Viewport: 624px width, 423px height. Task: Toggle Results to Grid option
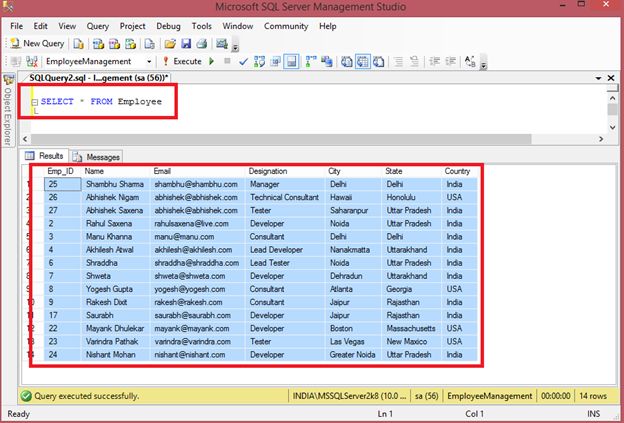(x=362, y=61)
